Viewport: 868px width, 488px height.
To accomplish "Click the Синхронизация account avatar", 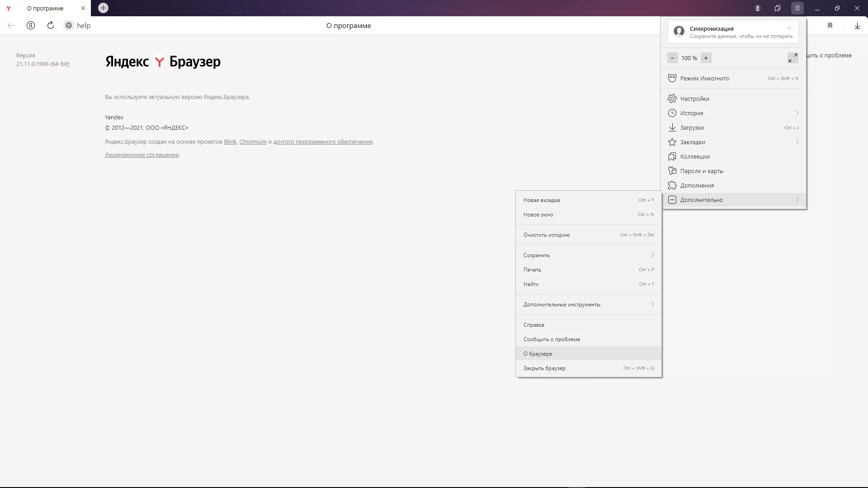I will (x=679, y=31).
